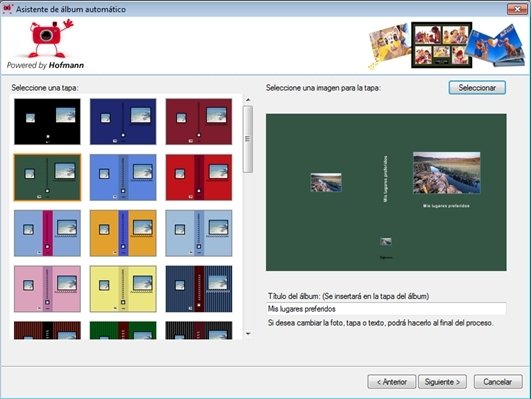Click the scroll up arrow of cover list

(x=248, y=100)
